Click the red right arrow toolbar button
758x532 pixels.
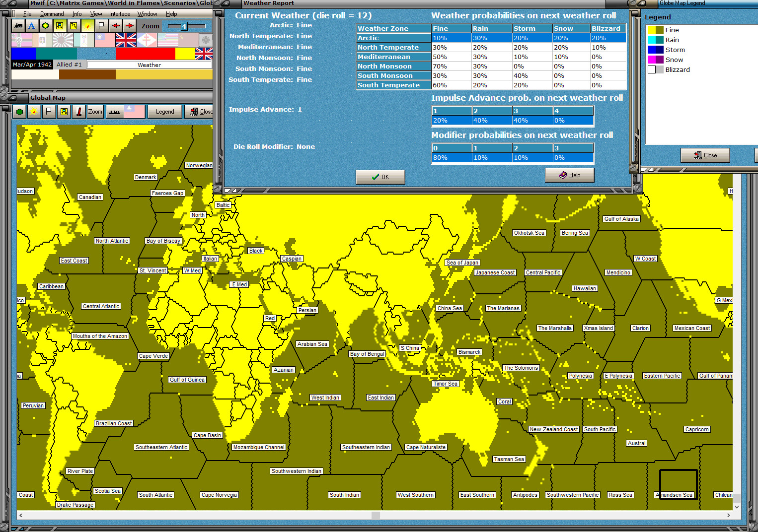129,25
